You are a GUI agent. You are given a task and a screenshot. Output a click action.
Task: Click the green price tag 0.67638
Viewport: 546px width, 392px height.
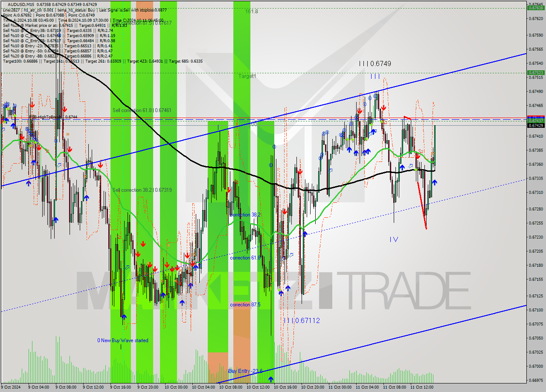536,8
